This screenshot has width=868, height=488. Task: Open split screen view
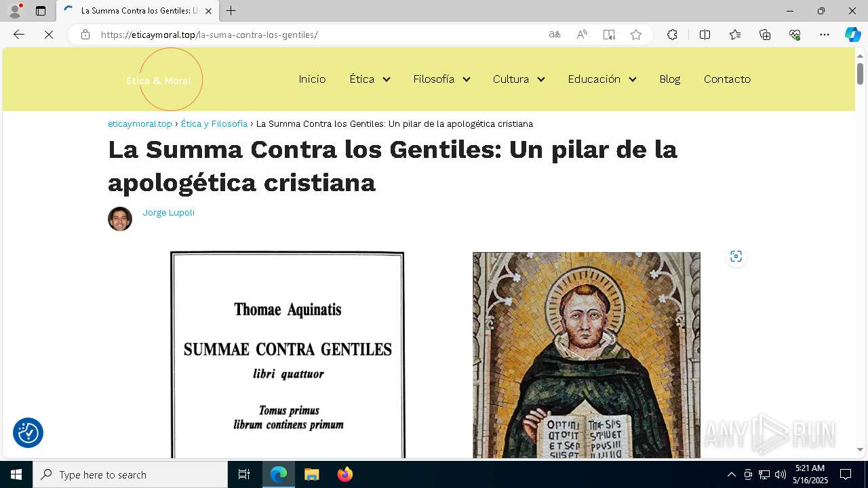(x=705, y=35)
